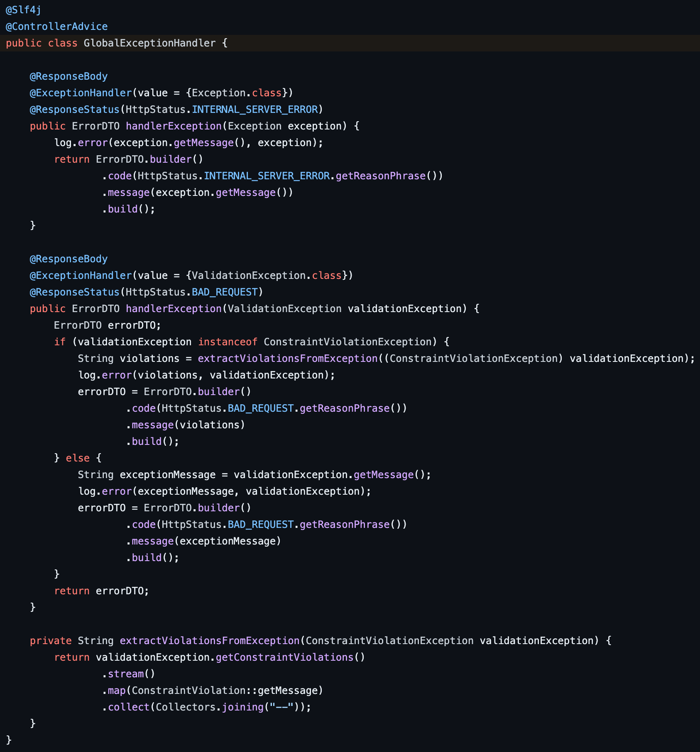Image resolution: width=700 pixels, height=752 pixels.
Task: Click the .message(exception.getMessage()) call
Action: point(198,193)
